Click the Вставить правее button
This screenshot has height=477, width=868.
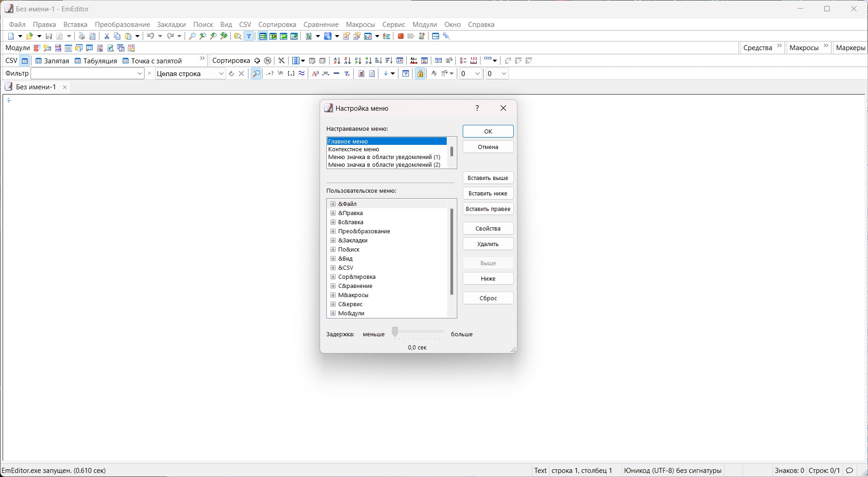488,209
